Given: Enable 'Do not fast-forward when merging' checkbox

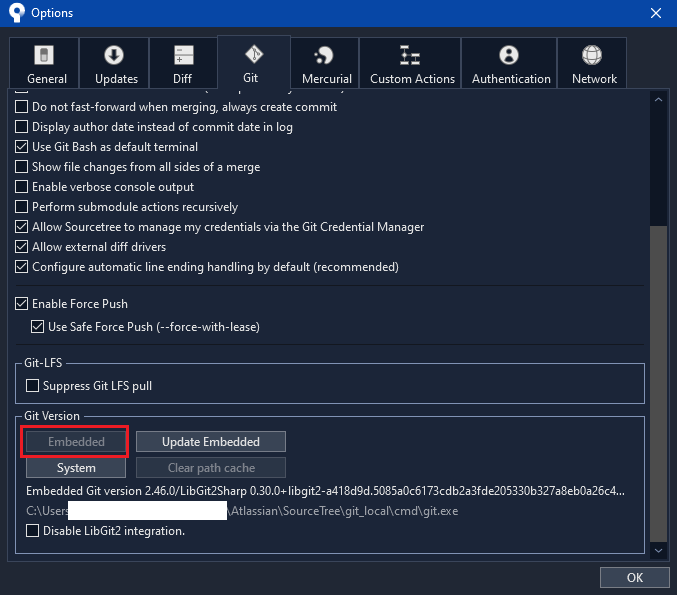Looking at the screenshot, I should pos(22,107).
